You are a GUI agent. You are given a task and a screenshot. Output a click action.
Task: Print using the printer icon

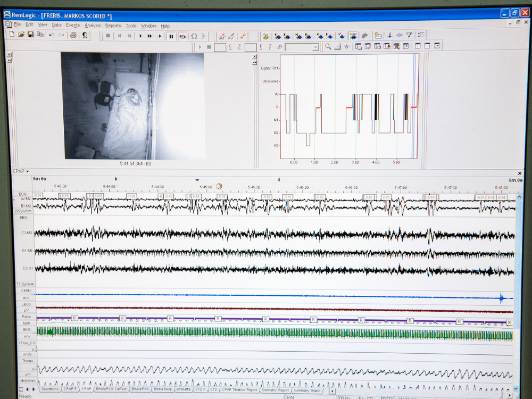point(73,35)
